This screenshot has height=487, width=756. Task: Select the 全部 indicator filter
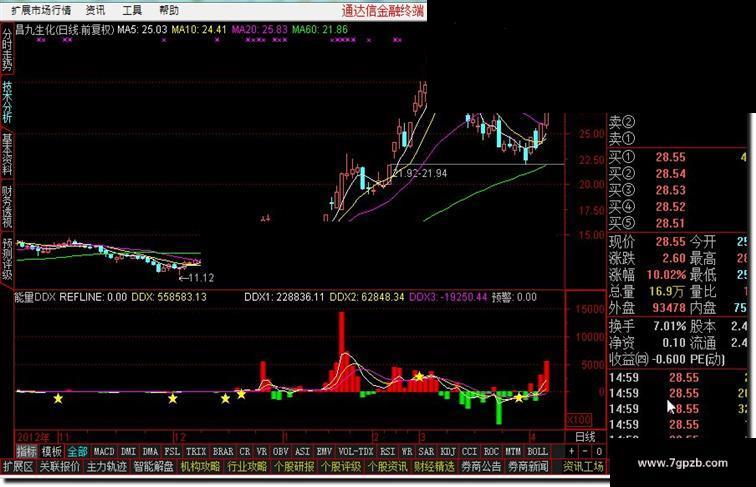(77, 452)
